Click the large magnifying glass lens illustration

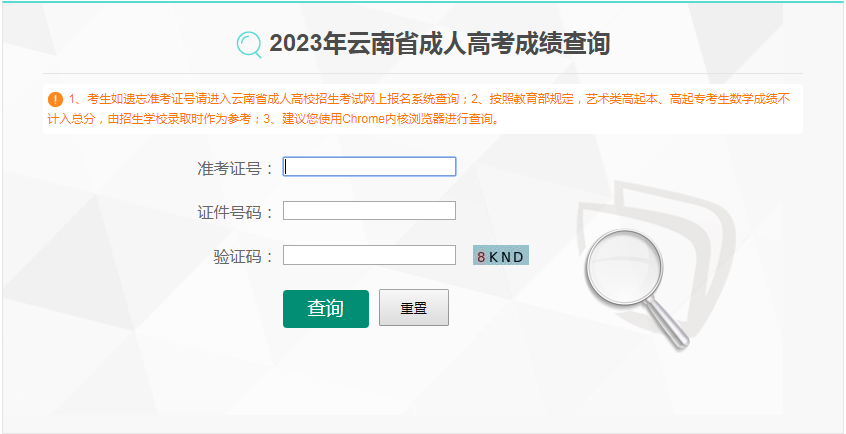624,267
